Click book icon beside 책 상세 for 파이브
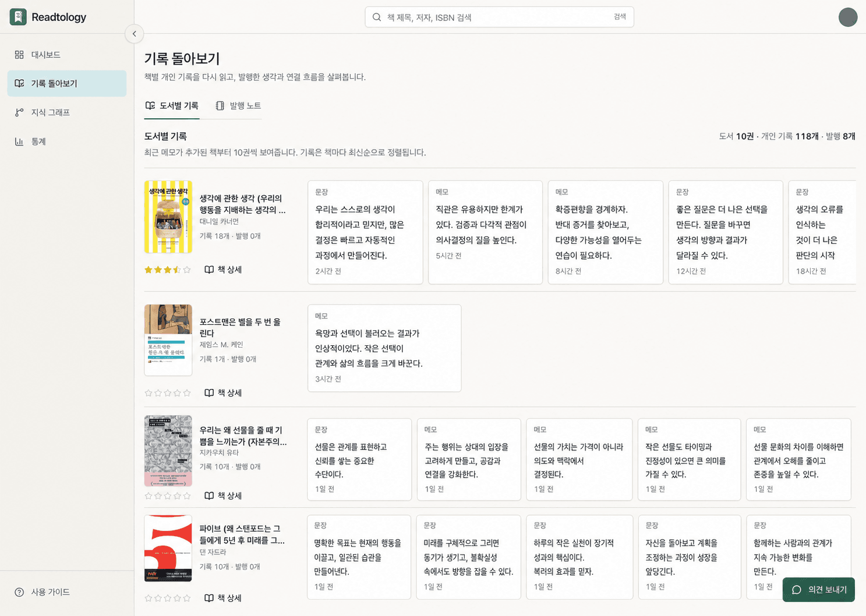This screenshot has width=866, height=616. coord(209,598)
